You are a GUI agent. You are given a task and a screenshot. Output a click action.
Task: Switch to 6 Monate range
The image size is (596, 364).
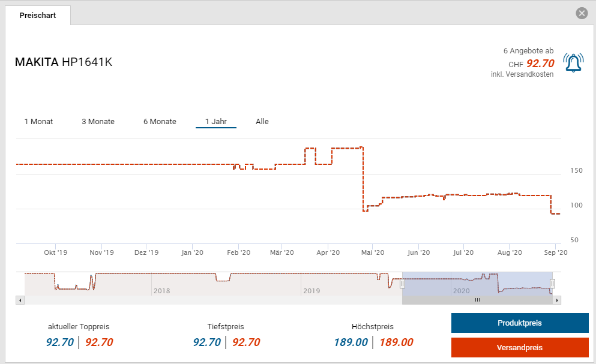tap(160, 122)
